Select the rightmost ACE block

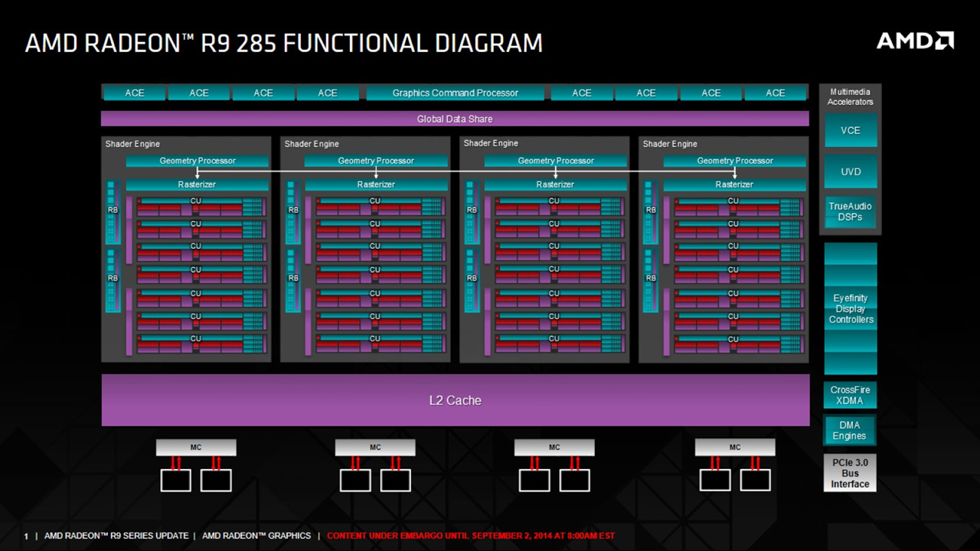[776, 93]
